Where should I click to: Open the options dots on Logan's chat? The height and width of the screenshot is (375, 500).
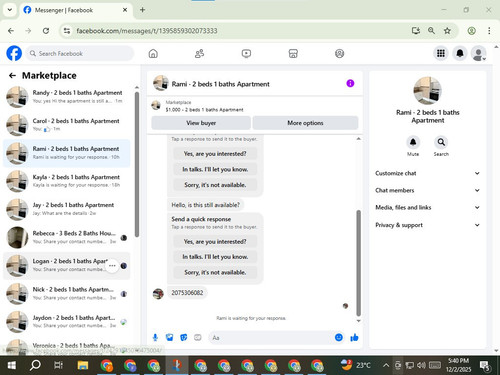coord(112,266)
